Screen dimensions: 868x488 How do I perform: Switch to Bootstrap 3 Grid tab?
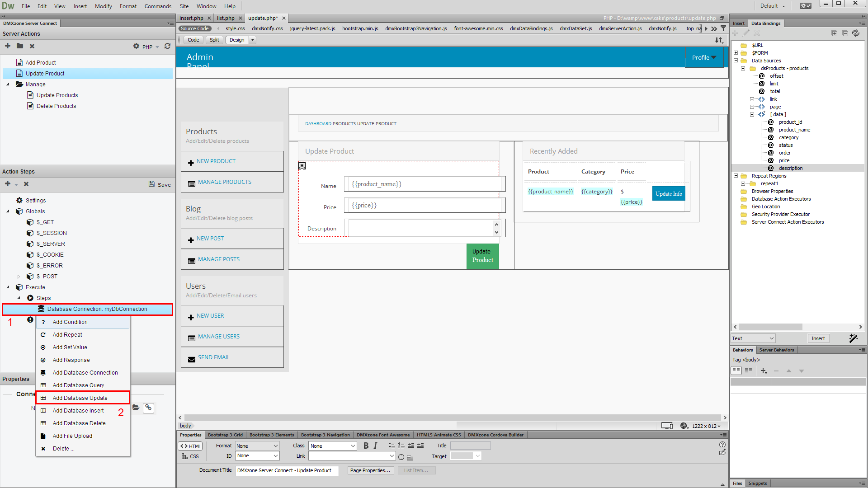point(225,435)
